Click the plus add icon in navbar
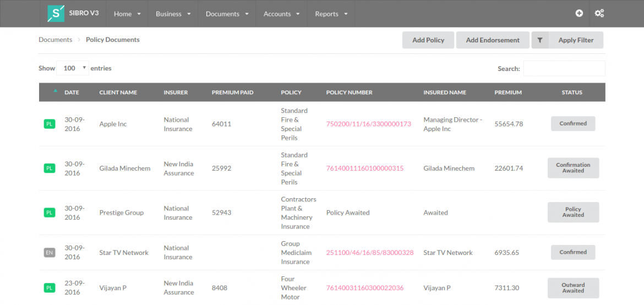 click(x=579, y=14)
